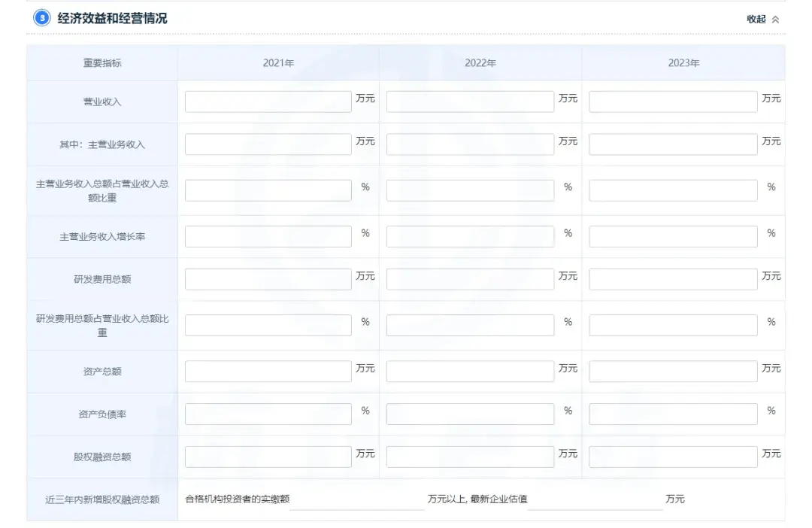Click the 万元以上, 最新企业估值 text
This screenshot has width=812, height=528.
click(477, 499)
